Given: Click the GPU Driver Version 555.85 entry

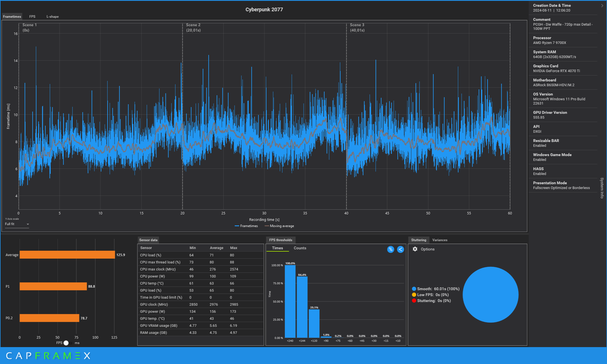Looking at the screenshot, I should pyautogui.click(x=563, y=115).
